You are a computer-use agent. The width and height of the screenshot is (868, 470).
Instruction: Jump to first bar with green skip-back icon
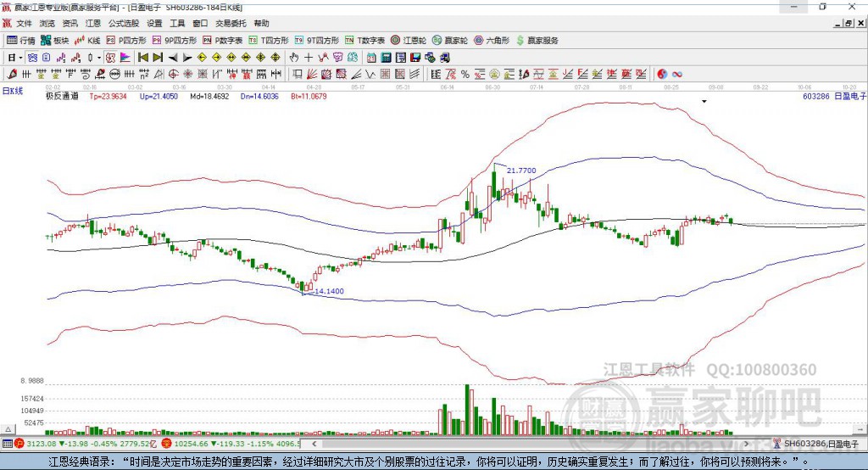click(142, 58)
